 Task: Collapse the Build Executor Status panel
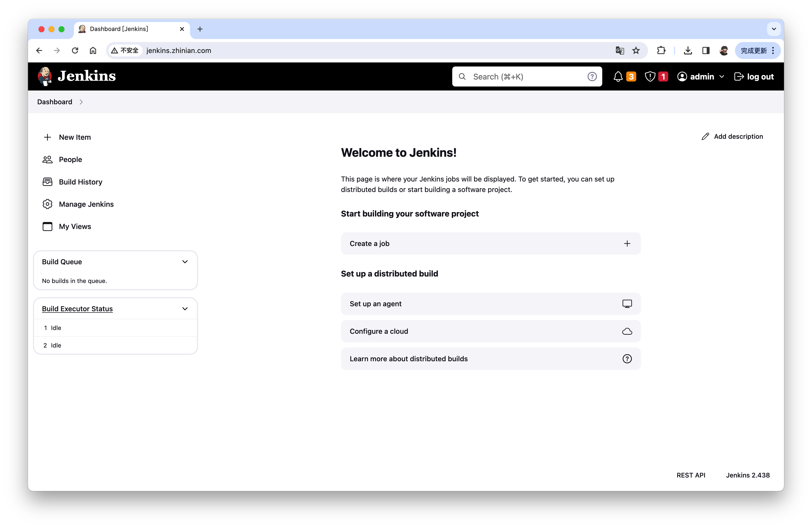point(185,309)
